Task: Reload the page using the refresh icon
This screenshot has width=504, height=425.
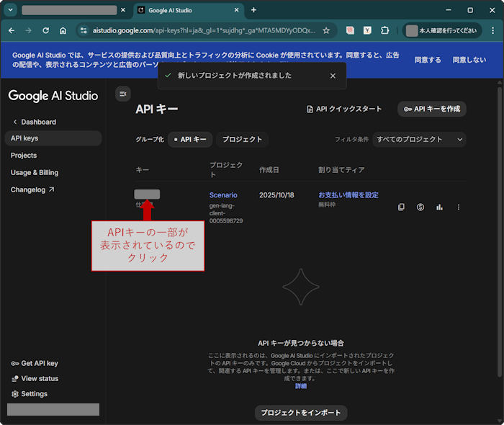Action: [45, 31]
